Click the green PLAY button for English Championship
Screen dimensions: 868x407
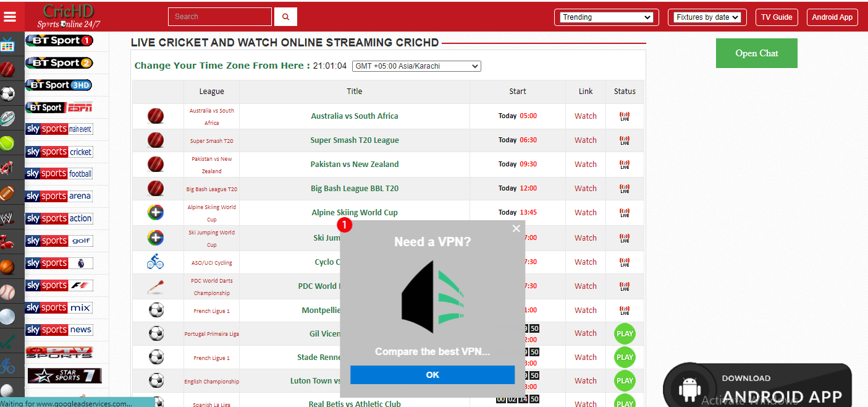click(625, 381)
